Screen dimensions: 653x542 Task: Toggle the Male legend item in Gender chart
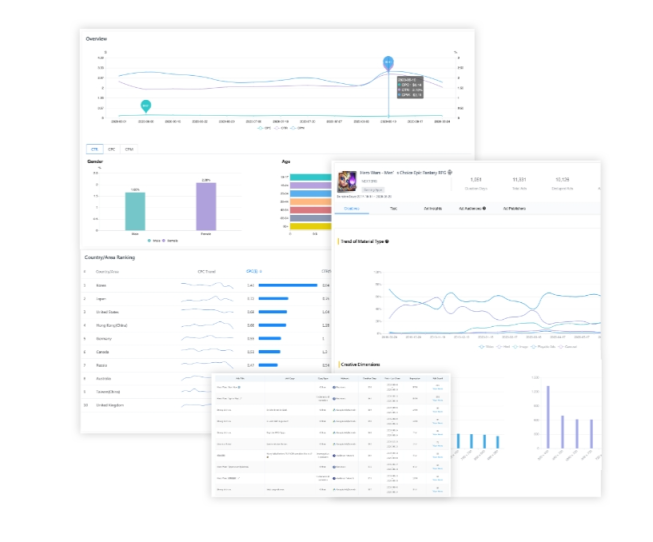(153, 241)
